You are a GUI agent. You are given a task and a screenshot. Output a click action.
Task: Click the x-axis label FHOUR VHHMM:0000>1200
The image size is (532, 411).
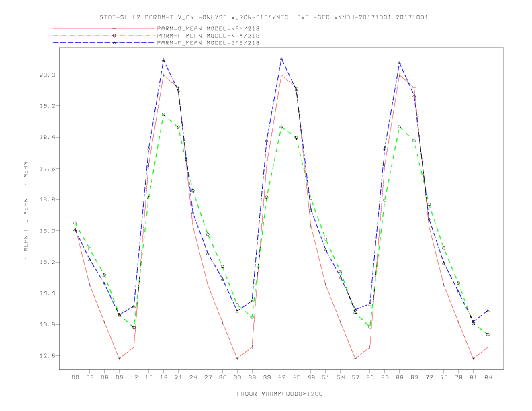[279, 394]
